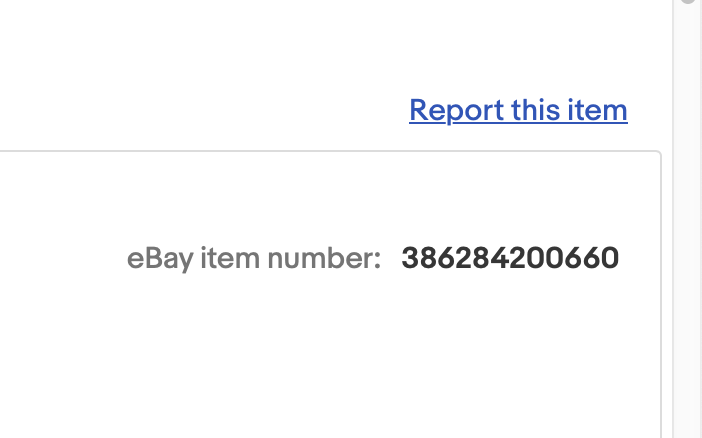Viewport: 702px width, 438px height.
Task: Click the scrollbar thumb at the top
Action: 687,2
